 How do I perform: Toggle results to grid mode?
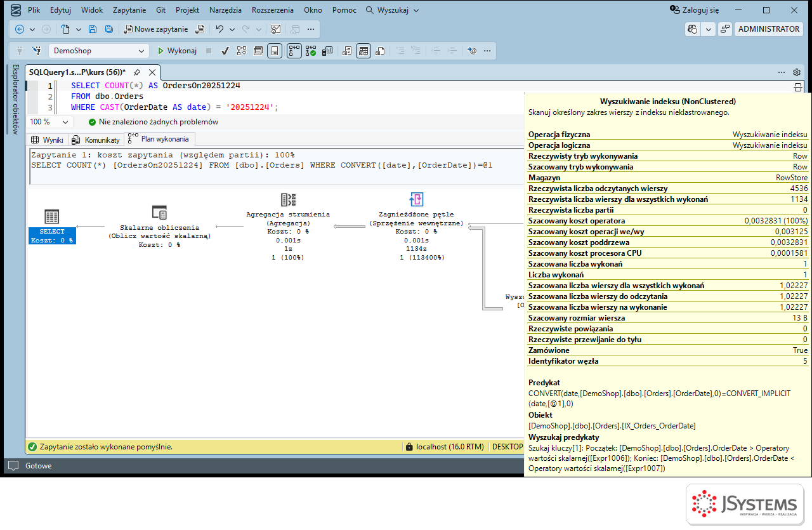pos(363,51)
